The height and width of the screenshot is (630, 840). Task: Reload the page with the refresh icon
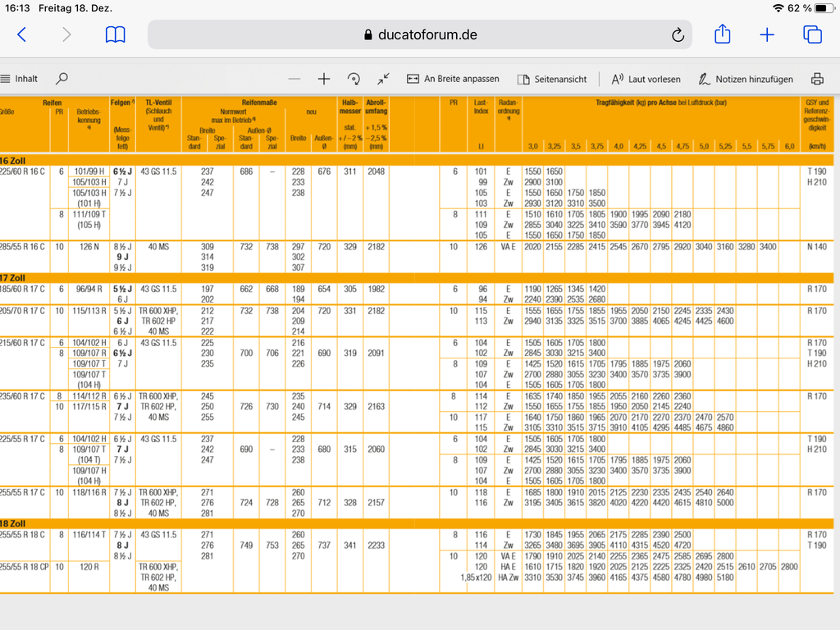click(678, 34)
